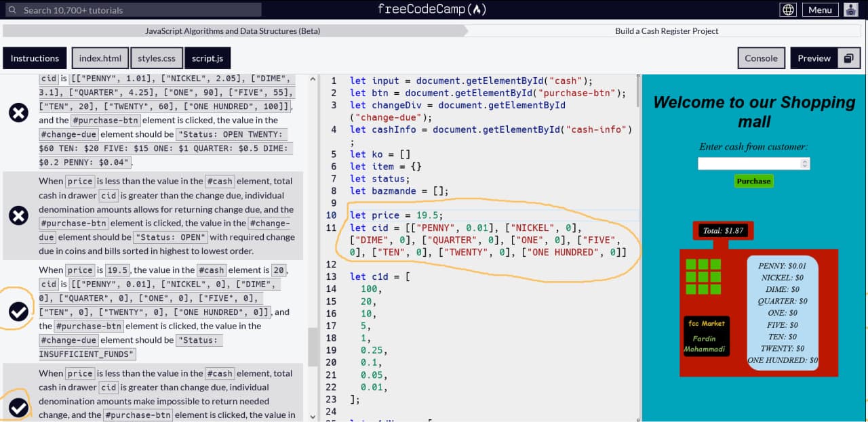This screenshot has height=422, width=868.
Task: Open the index.html tab
Action: (100, 58)
